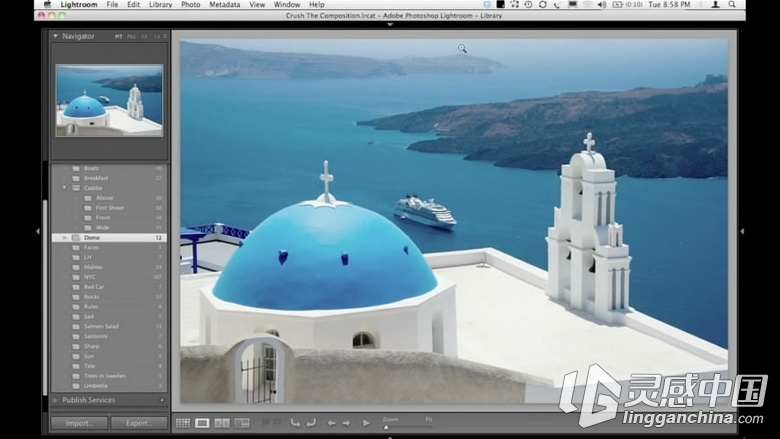780x439 pixels.
Task: Show the right panel with edge arrow
Action: pyautogui.click(x=742, y=231)
